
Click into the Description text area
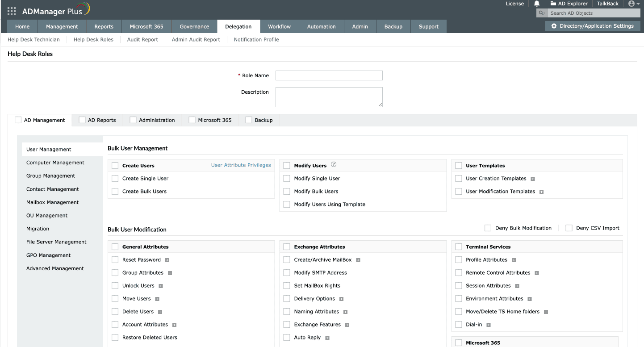(329, 97)
